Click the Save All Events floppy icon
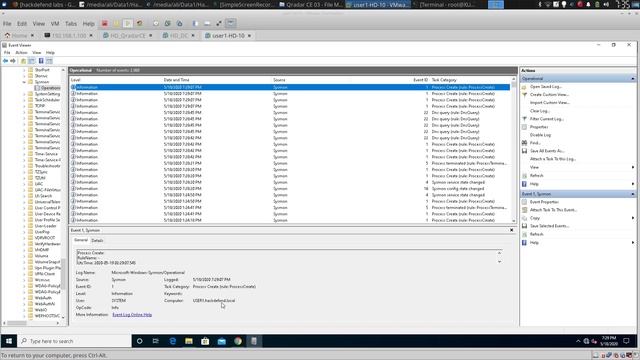This screenshot has width=640, height=360. coord(524,151)
